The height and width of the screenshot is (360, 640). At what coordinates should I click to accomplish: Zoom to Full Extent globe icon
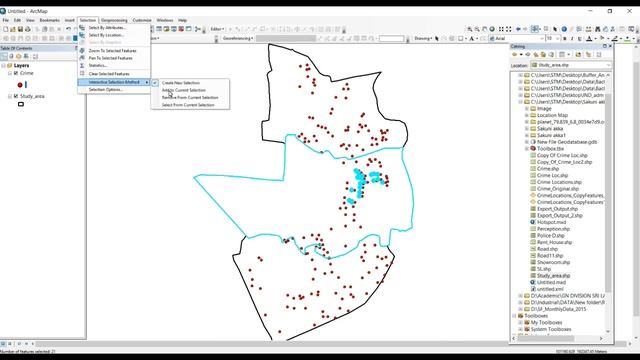(x=492, y=29)
